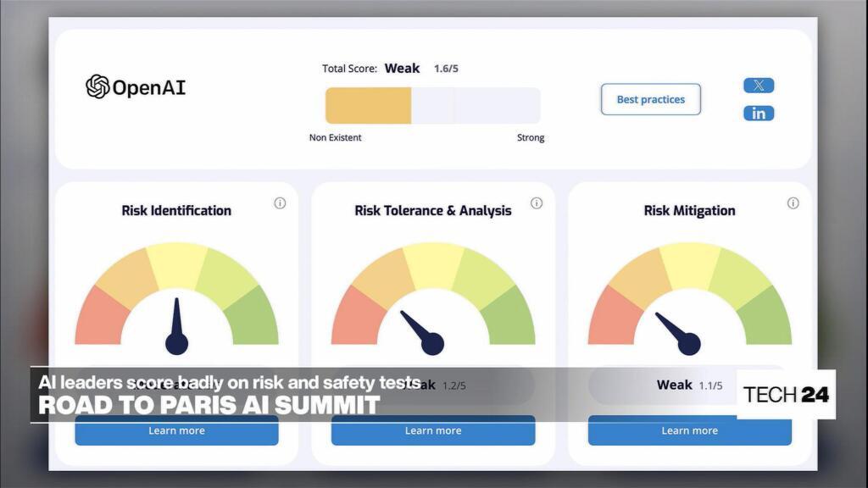Viewport: 868px width, 488px height.
Task: Click the Risk Identification gauge needle
Action: (176, 322)
